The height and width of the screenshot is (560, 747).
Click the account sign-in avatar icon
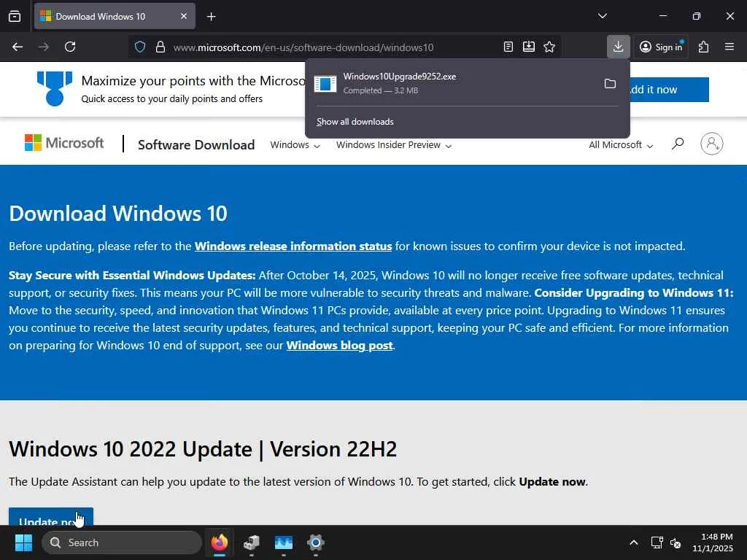(712, 144)
